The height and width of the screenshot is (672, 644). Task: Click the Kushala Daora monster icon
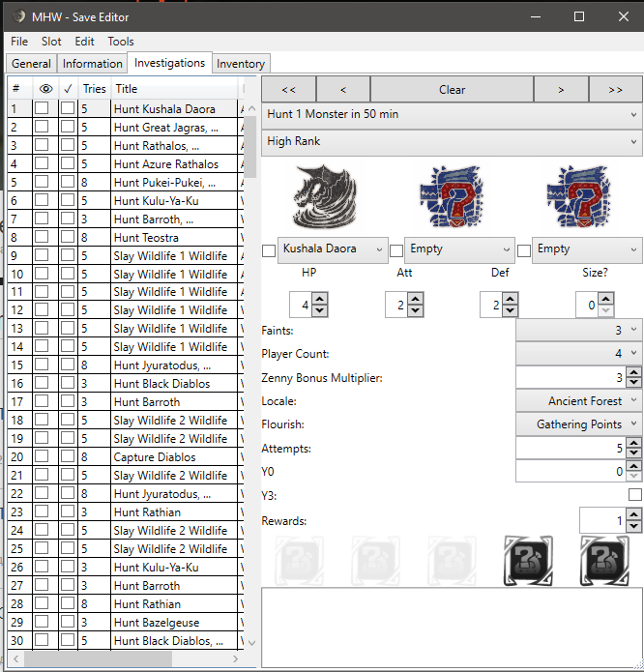(x=325, y=197)
